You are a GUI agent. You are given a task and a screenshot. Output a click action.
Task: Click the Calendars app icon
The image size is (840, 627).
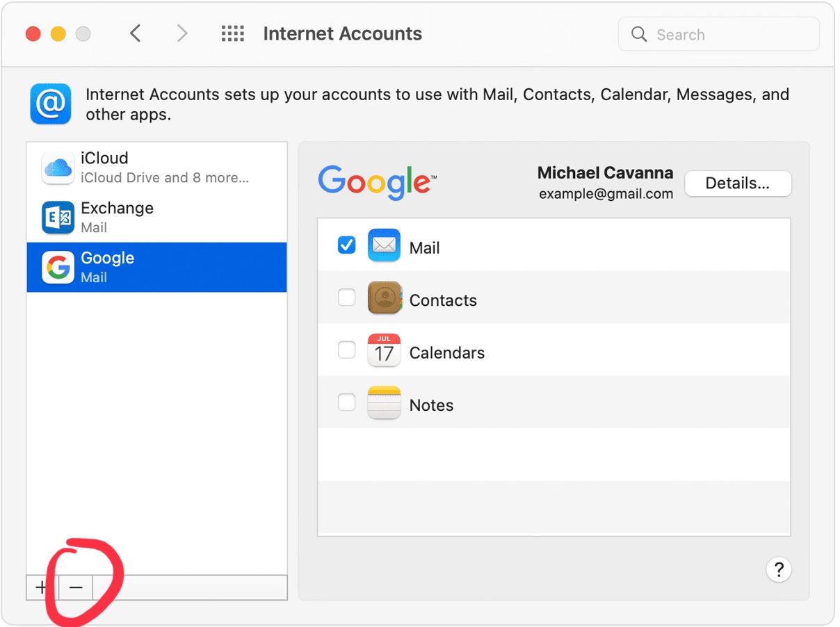pyautogui.click(x=384, y=350)
